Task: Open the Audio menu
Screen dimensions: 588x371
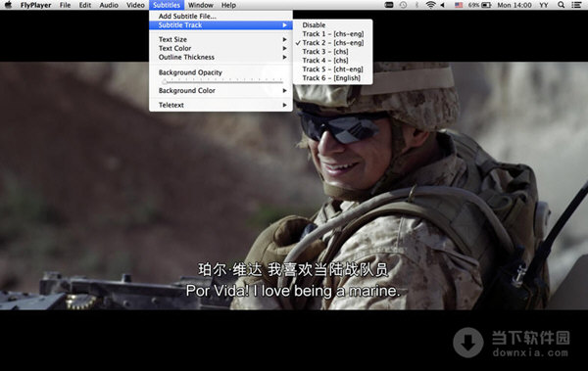Action: 109,5
